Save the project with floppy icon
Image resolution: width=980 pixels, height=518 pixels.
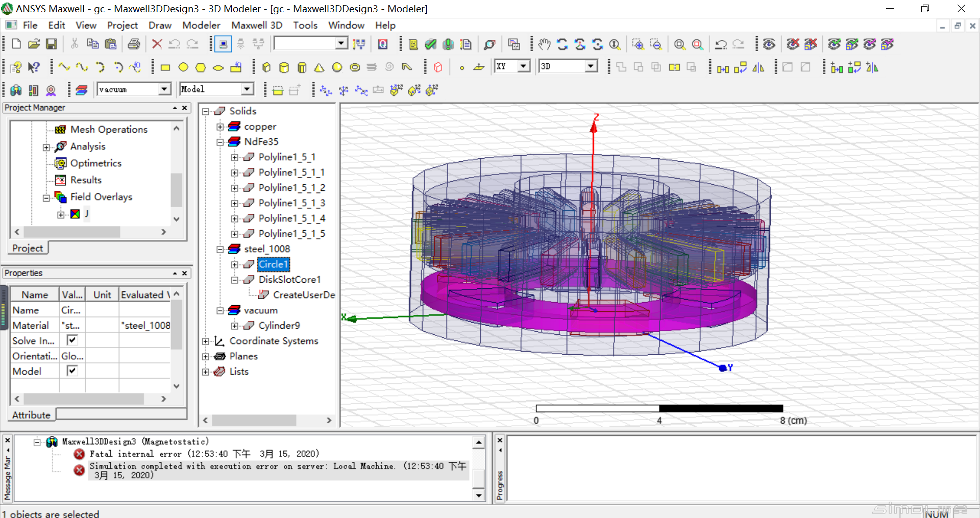click(51, 44)
